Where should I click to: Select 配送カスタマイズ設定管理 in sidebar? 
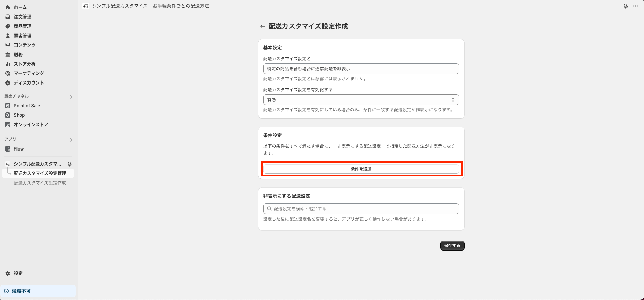tap(40, 173)
